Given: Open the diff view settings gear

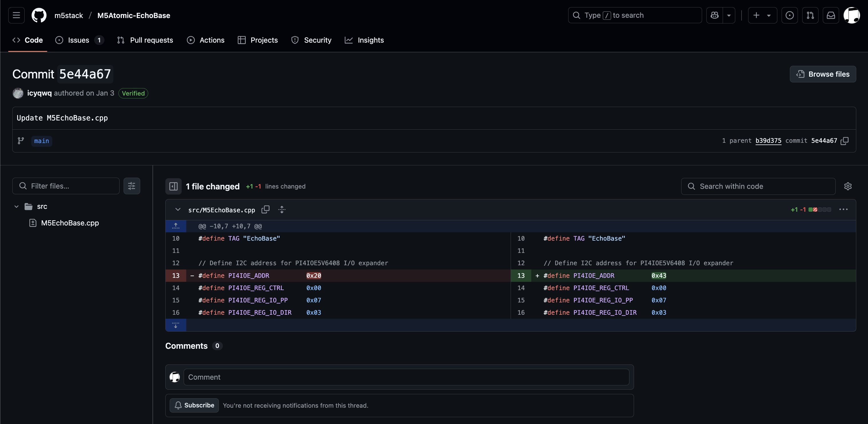Looking at the screenshot, I should click(x=848, y=186).
